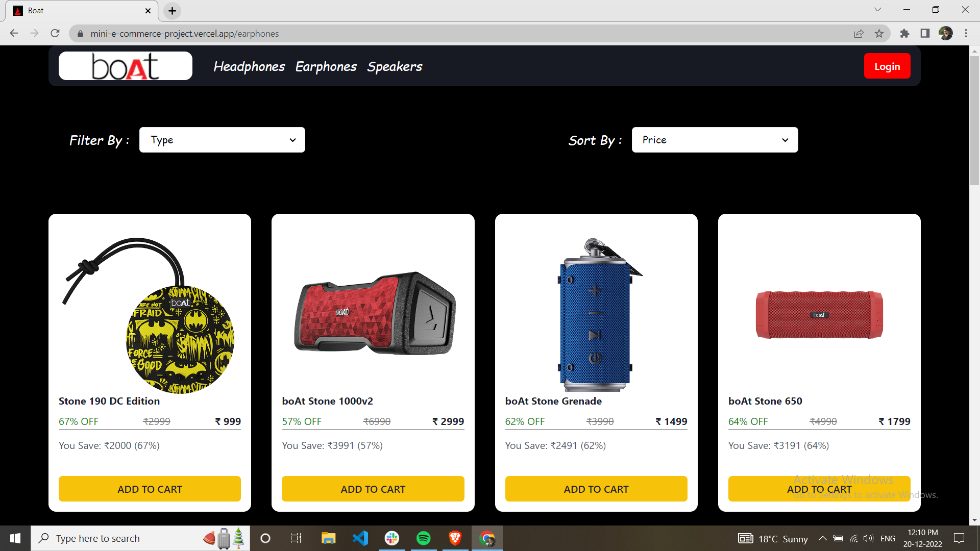Launch Visual Studio Code from taskbar
This screenshot has height=551, width=980.
[360, 538]
